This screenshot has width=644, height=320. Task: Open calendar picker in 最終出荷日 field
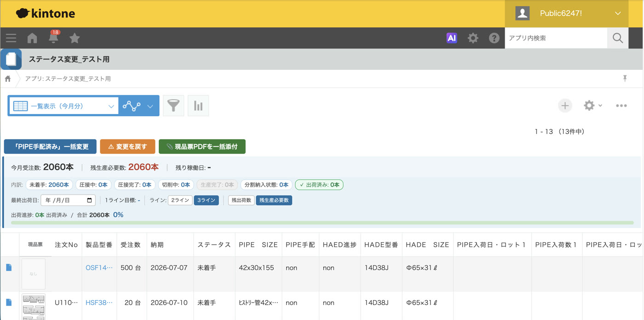(x=90, y=200)
